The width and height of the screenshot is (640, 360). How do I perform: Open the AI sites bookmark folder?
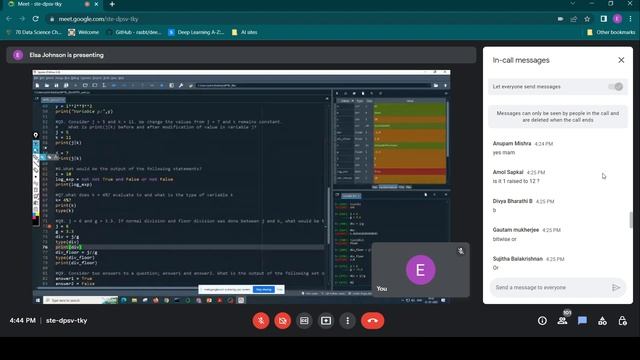pyautogui.click(x=244, y=32)
